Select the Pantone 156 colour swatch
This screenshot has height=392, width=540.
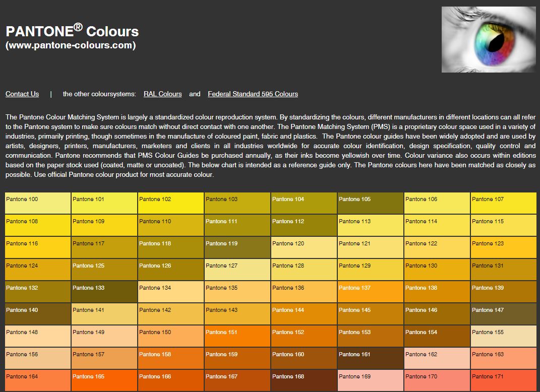click(38, 358)
